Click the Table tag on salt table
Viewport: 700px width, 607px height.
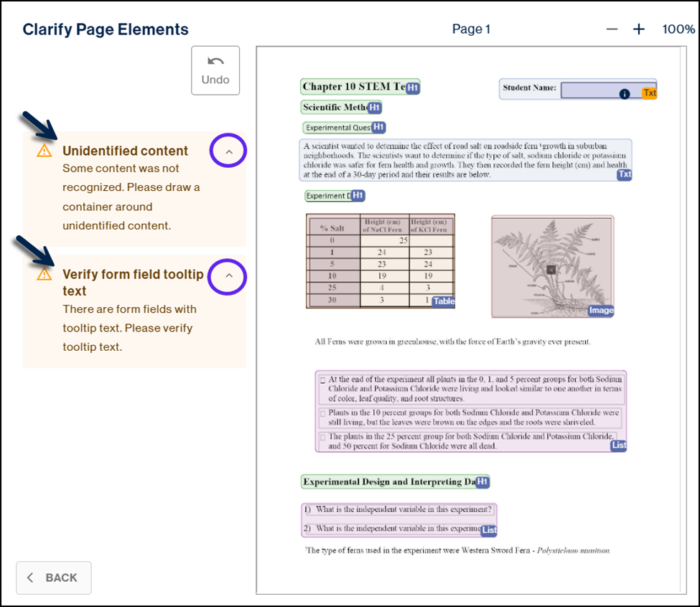[x=444, y=301]
